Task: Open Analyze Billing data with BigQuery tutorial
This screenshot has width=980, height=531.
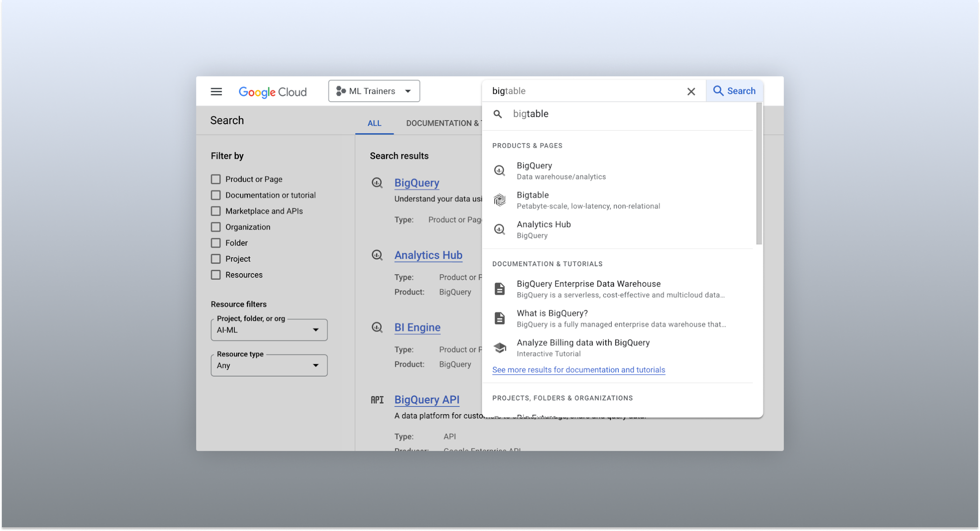Action: [618, 348]
